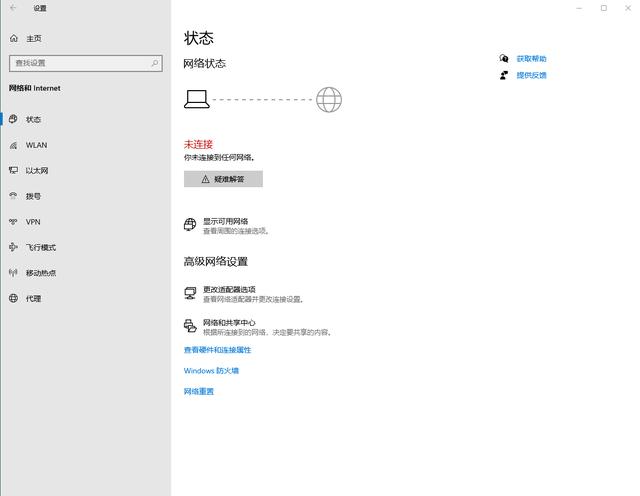Open the 拨号 dial-up icon

13,196
